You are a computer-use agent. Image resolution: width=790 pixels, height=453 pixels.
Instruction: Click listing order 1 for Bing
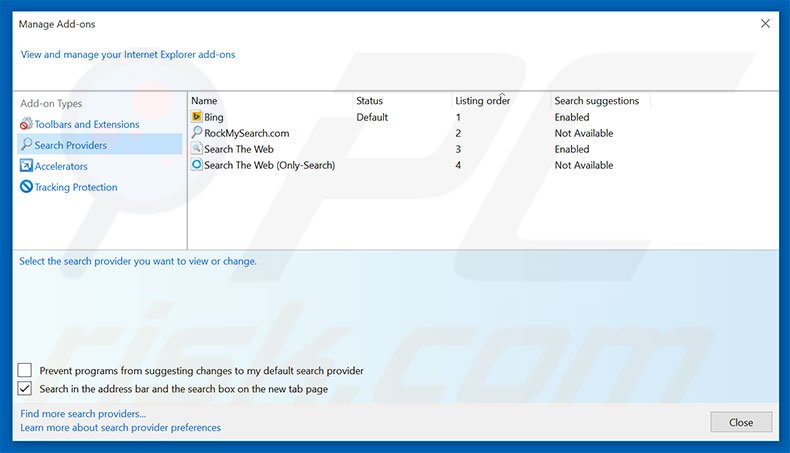[x=458, y=117]
